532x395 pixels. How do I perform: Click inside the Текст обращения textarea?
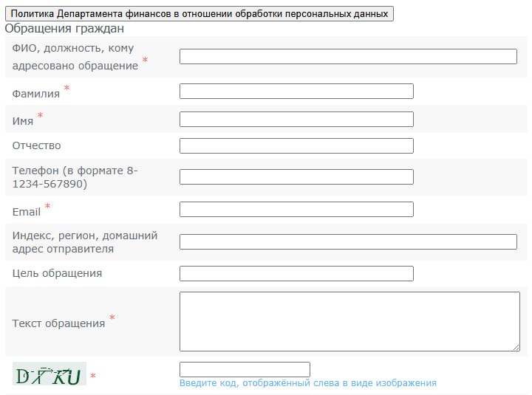(349, 321)
